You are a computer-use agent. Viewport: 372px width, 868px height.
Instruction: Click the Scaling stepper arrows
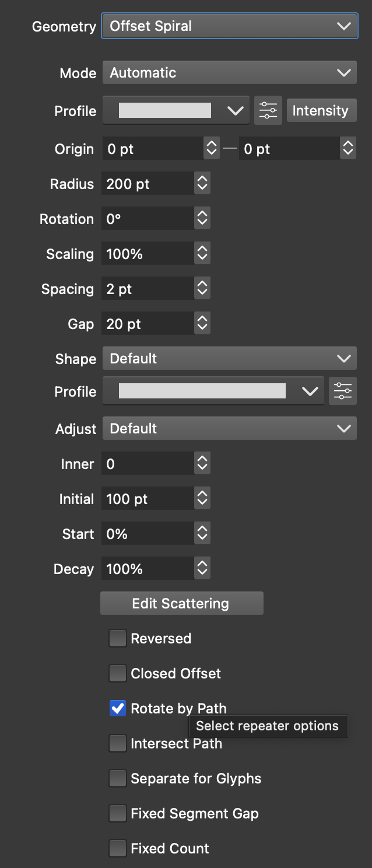click(x=202, y=254)
